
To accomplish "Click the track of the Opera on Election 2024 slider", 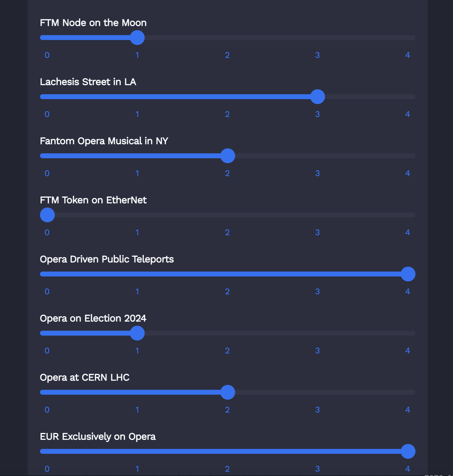I will click(x=277, y=333).
